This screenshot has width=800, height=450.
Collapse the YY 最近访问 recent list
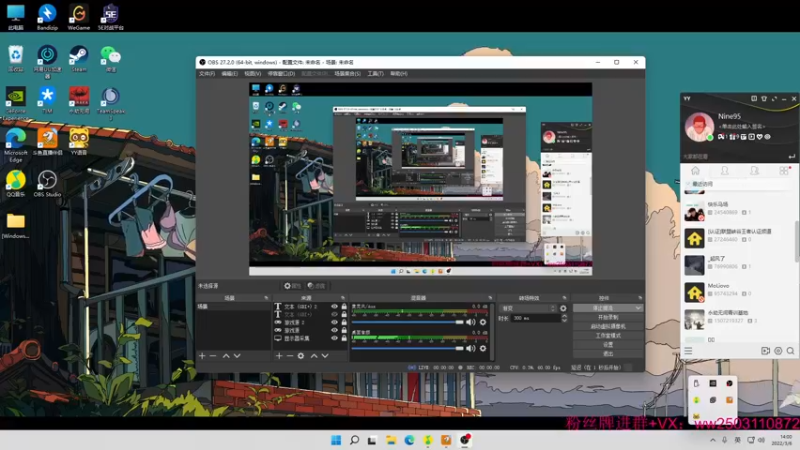coord(688,184)
